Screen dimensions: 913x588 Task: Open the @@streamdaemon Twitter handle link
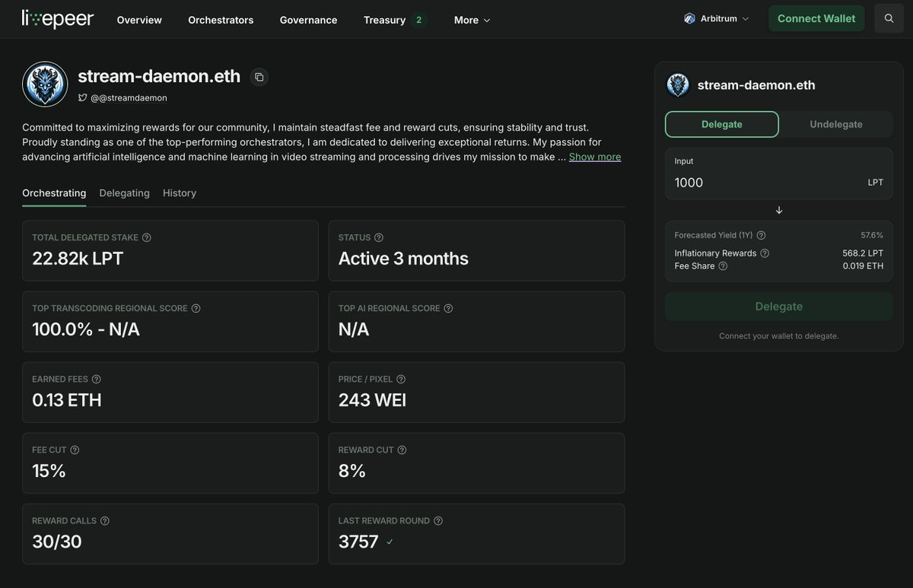coord(129,97)
